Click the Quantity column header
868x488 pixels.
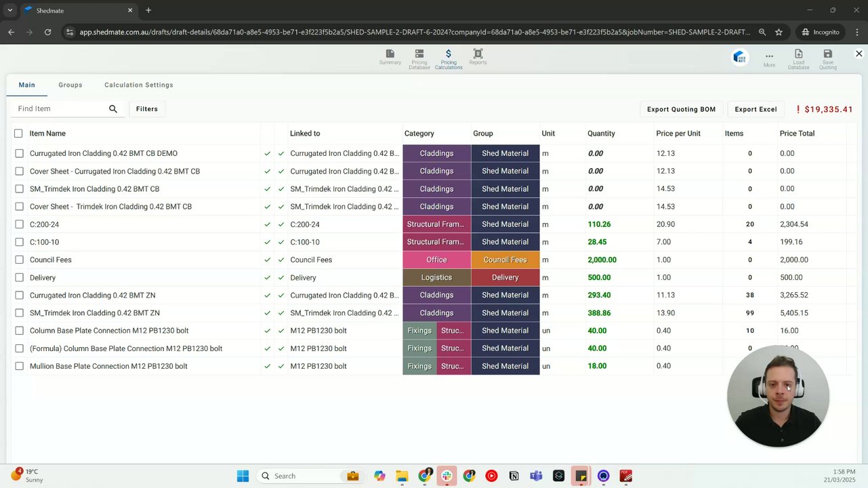[x=602, y=134]
